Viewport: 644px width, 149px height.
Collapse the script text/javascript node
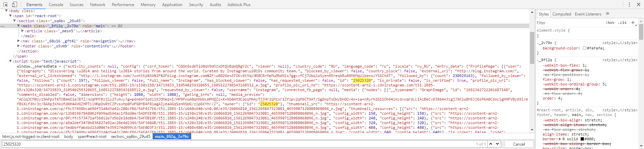pos(10,61)
